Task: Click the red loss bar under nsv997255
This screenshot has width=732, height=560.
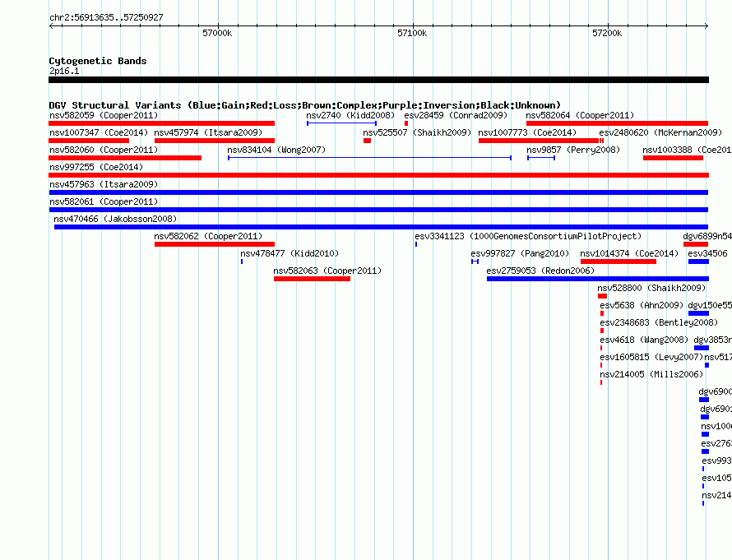Action: pyautogui.click(x=378, y=175)
